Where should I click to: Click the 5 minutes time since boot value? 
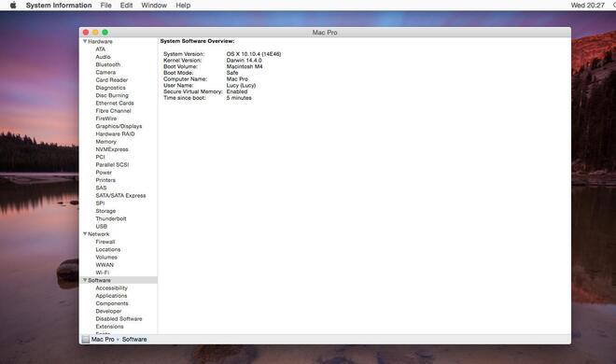click(x=239, y=98)
